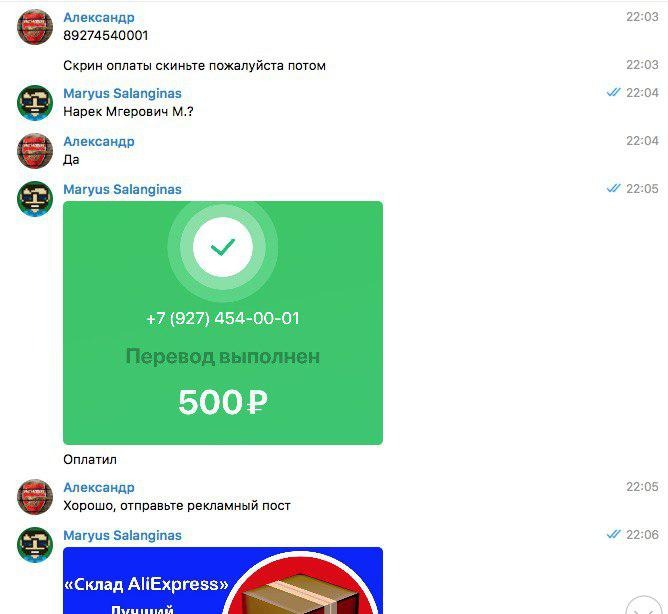
Task: Click the read checkmarks at 22:05
Action: tap(613, 188)
